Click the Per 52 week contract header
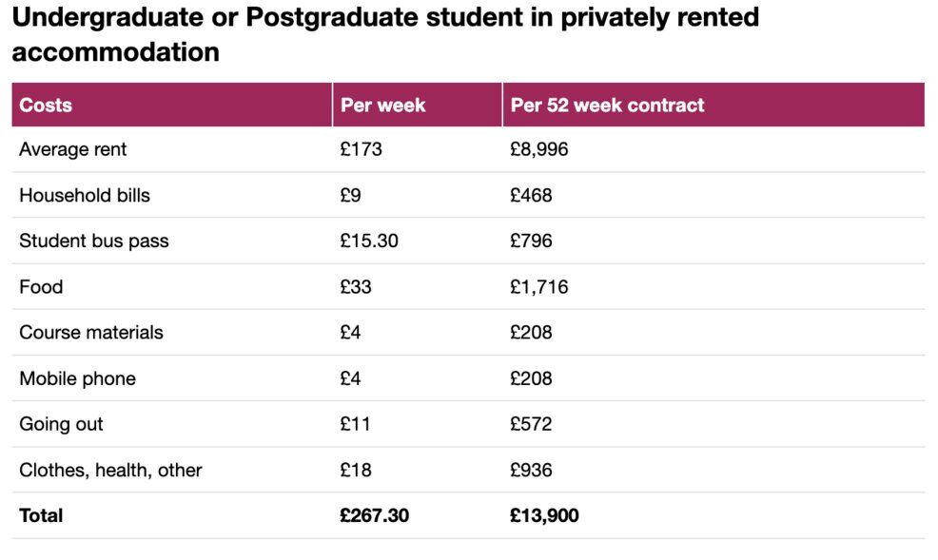The width and height of the screenshot is (938, 560). pos(607,105)
